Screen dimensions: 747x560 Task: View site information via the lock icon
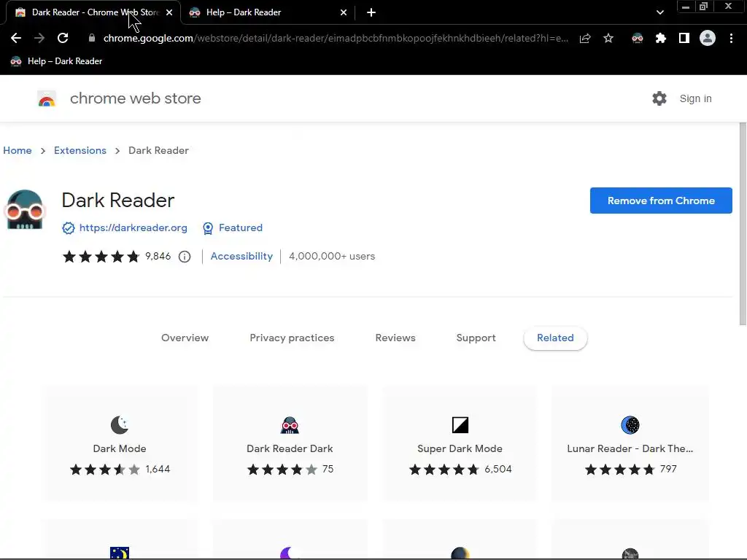92,38
